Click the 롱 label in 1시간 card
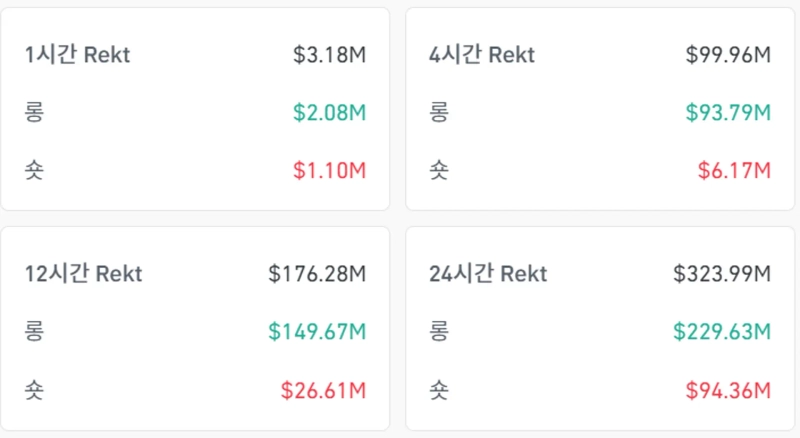This screenshot has width=800, height=438. (35, 112)
